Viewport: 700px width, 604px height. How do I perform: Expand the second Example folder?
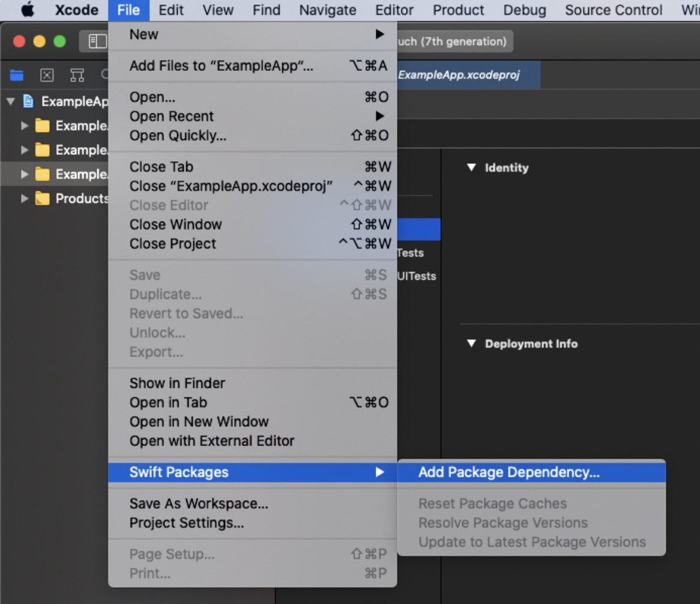pyautogui.click(x=25, y=150)
